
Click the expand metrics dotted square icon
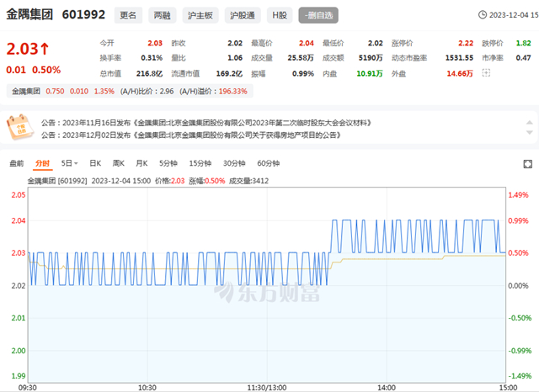pos(486,73)
